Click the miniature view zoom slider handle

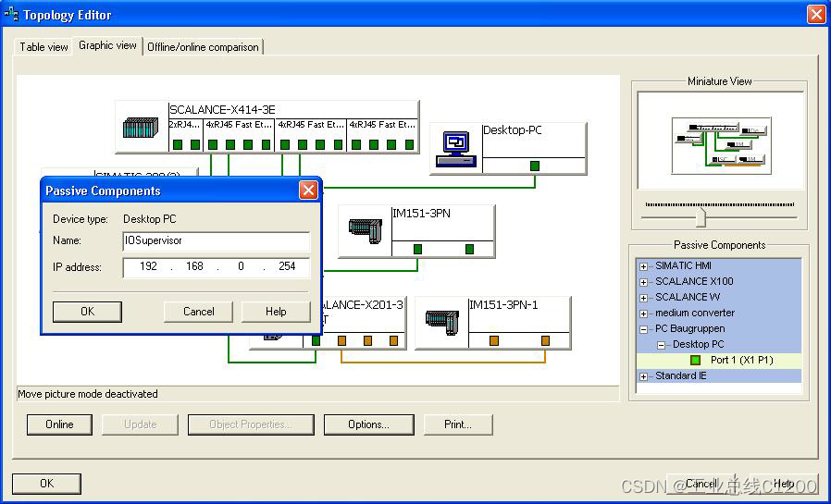701,217
